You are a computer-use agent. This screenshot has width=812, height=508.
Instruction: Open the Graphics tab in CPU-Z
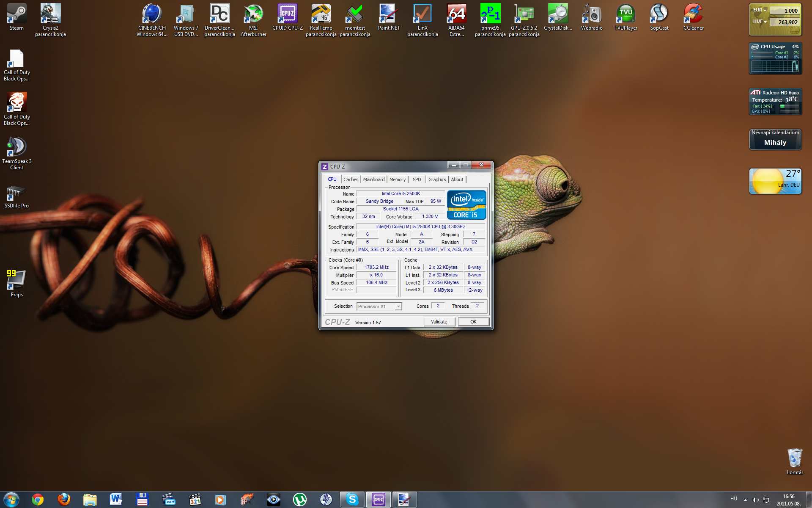click(x=437, y=179)
